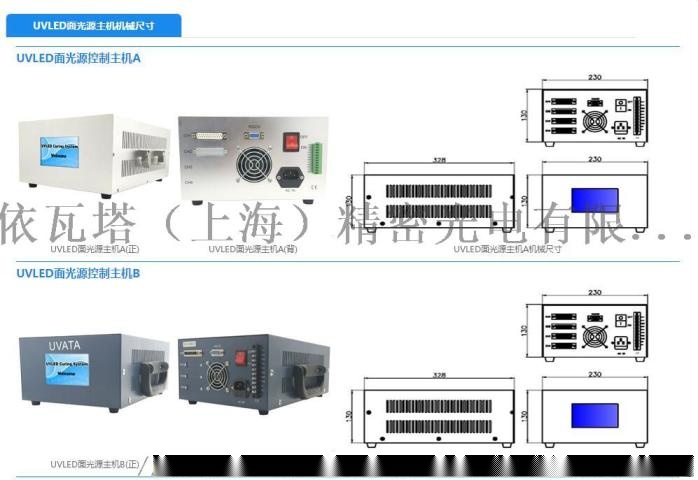Click power socket symbol in host A rear drawing
698x480 pixels.
621,127
